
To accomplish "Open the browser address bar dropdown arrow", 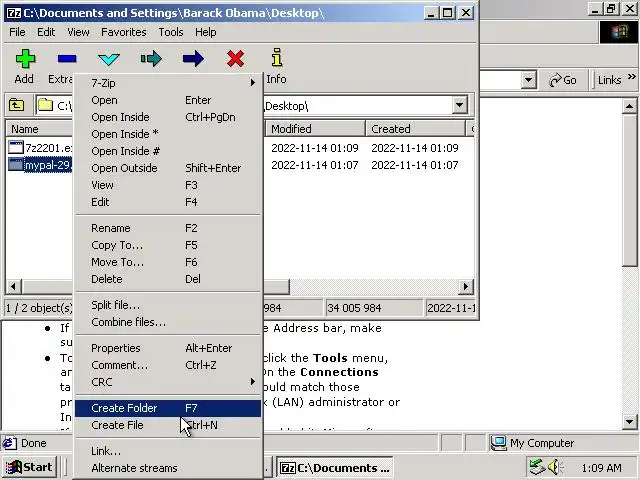I will tap(528, 80).
